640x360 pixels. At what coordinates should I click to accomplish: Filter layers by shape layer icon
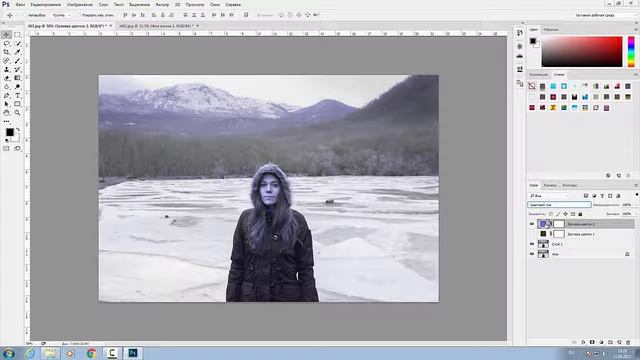pyautogui.click(x=610, y=196)
